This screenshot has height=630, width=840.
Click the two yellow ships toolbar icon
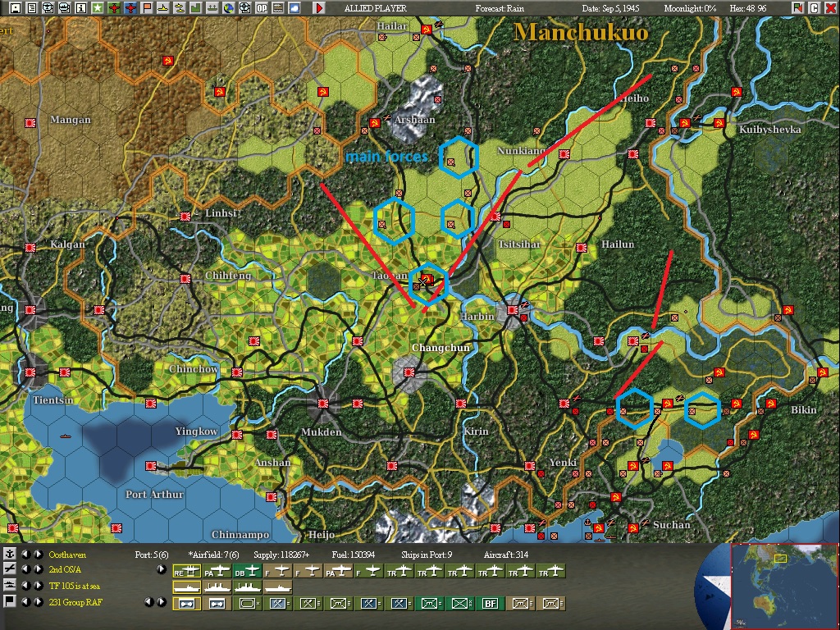180,7
